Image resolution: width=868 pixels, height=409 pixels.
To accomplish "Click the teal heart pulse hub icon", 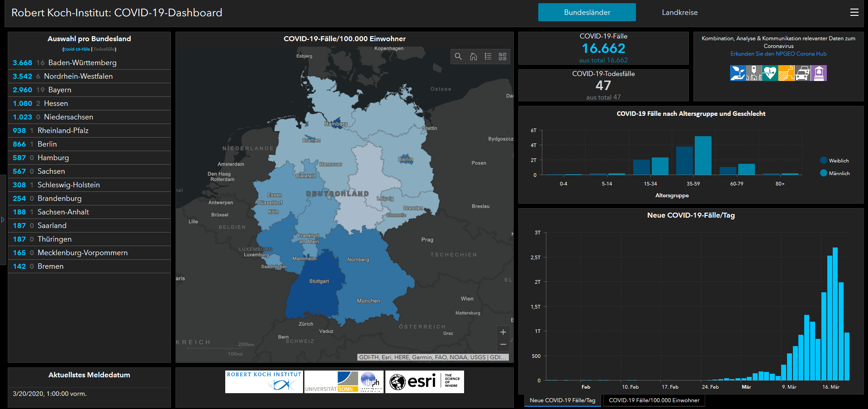I will click(770, 73).
